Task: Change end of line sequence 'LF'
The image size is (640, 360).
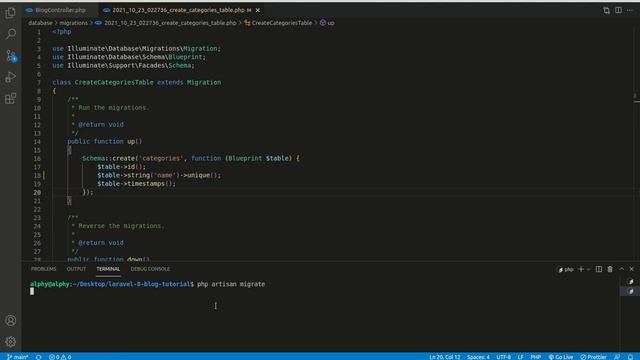Action: point(520,357)
